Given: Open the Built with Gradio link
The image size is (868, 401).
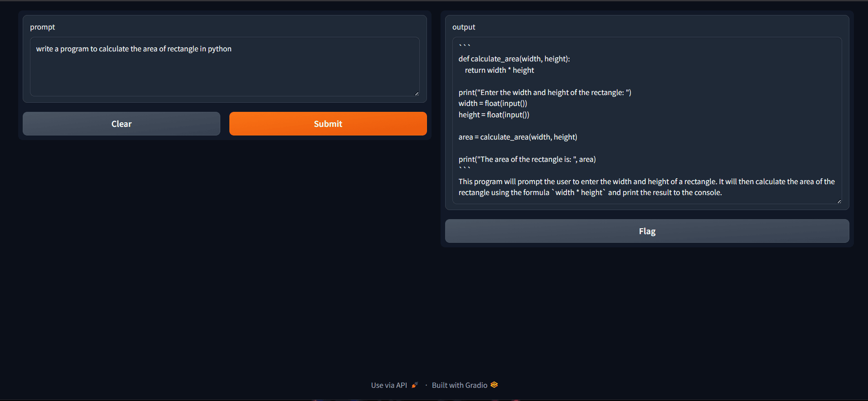Looking at the screenshot, I should tap(459, 385).
